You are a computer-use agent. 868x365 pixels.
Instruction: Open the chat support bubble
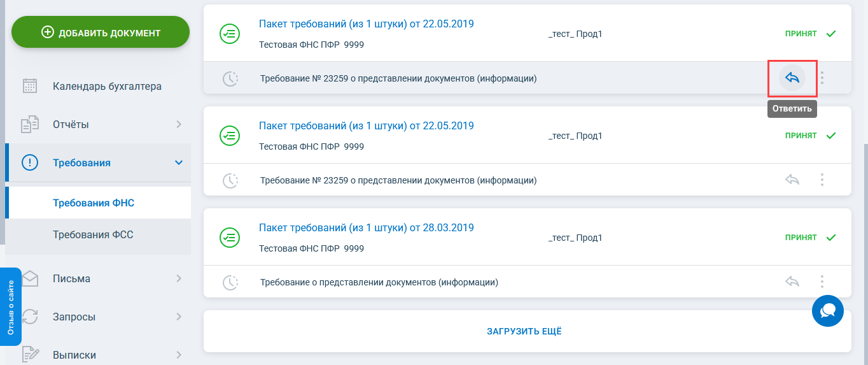coord(827,311)
